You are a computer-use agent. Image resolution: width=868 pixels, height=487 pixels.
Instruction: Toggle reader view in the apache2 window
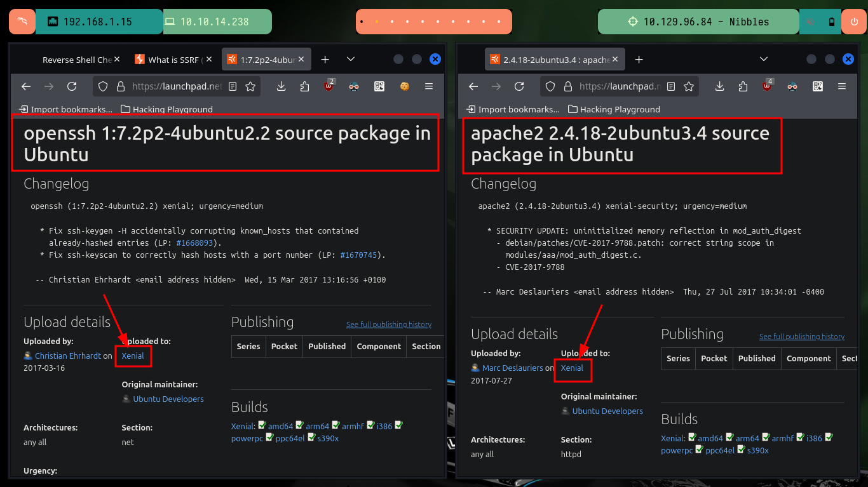click(x=671, y=86)
